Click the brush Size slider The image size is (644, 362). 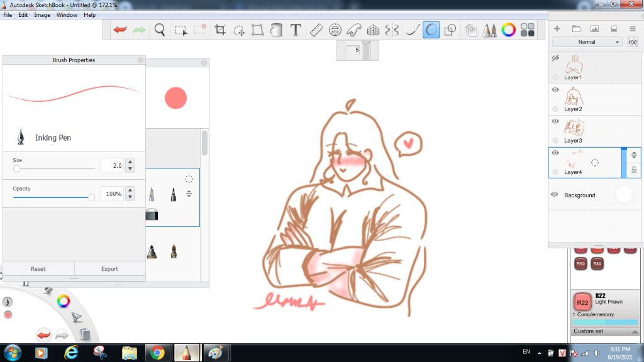(54, 168)
